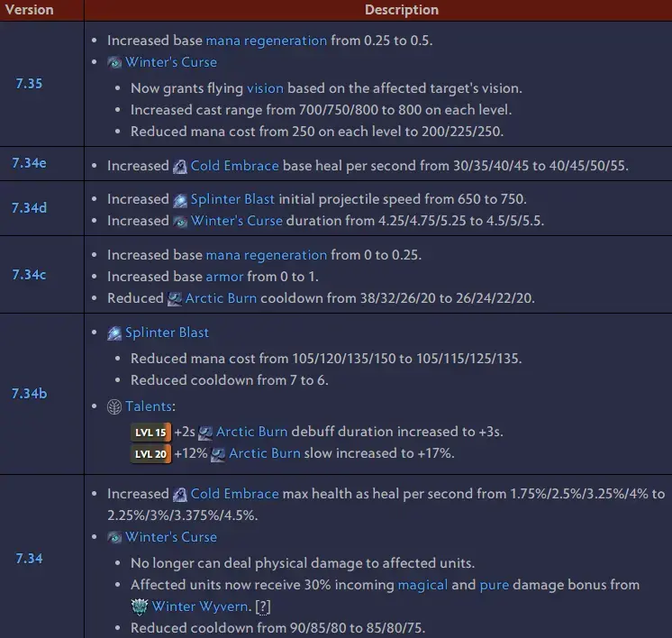Image resolution: width=672 pixels, height=638 pixels.
Task: Click the LVL 15 talent badge
Action: coord(150,433)
